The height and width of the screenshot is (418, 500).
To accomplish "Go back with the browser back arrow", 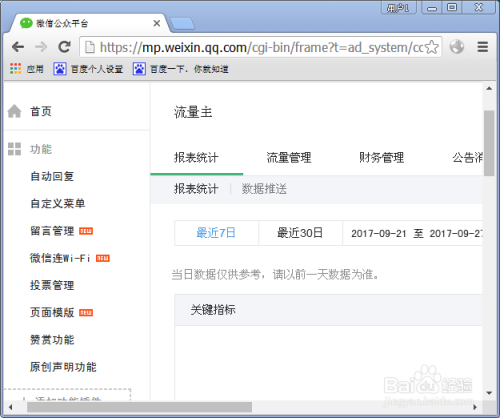I will [x=18, y=47].
